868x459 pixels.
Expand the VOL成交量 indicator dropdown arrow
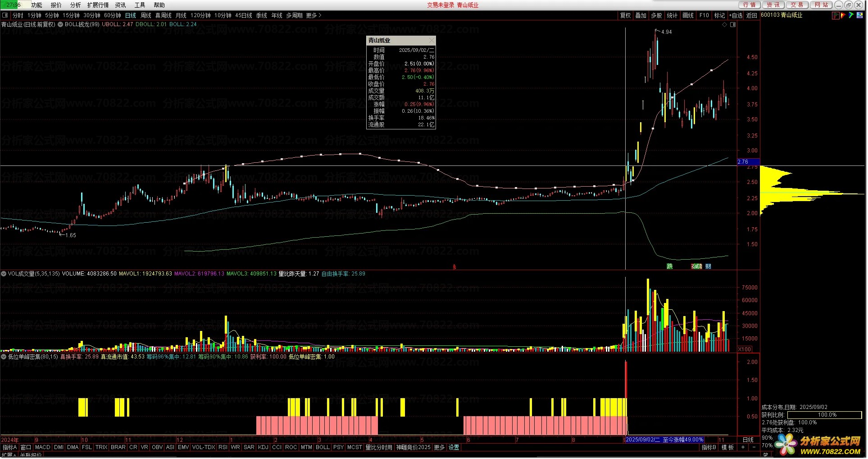[4, 274]
